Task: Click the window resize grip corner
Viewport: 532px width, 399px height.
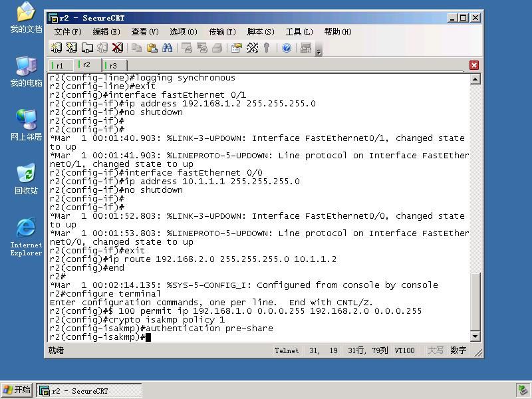Action: (478, 353)
